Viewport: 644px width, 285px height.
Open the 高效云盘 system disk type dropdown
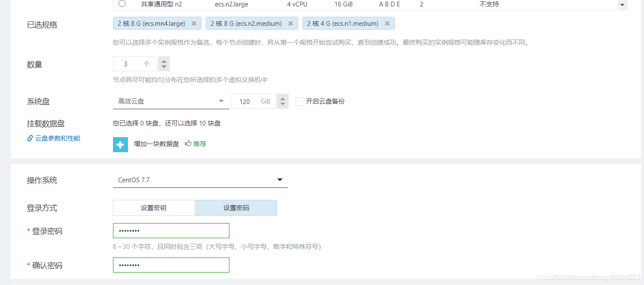tap(171, 101)
